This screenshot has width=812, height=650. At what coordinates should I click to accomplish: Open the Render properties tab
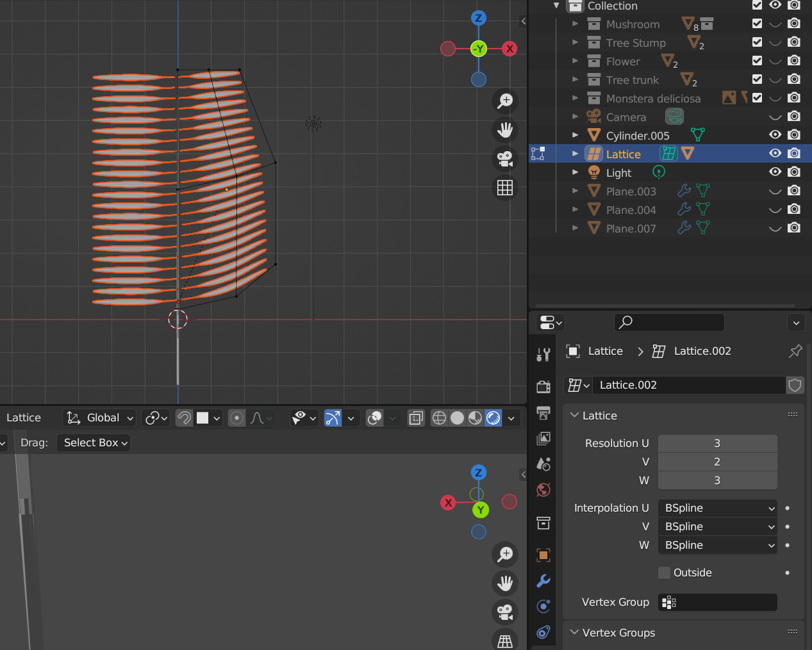coord(543,386)
